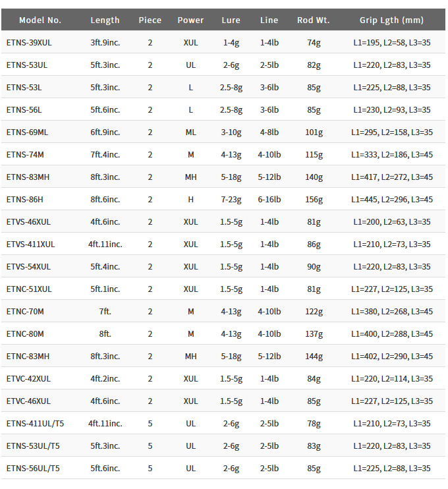Image resolution: width=448 pixels, height=489 pixels.
Task: Click the Power column header
Action: [x=190, y=20]
